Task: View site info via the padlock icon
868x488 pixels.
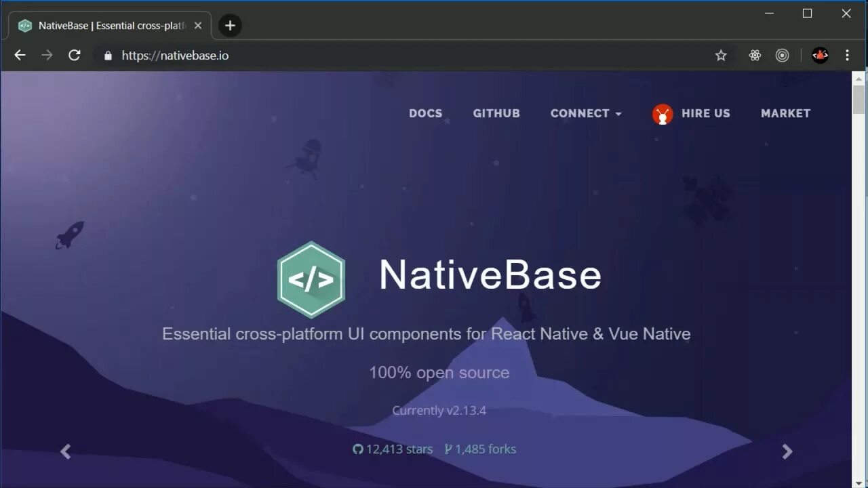Action: click(108, 56)
